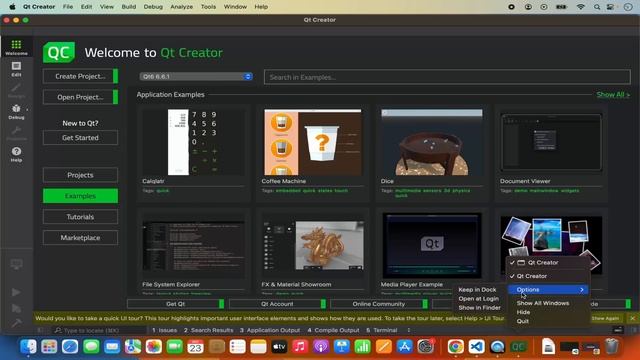Open App Store from the Dock
The image size is (640, 360).
404,347
